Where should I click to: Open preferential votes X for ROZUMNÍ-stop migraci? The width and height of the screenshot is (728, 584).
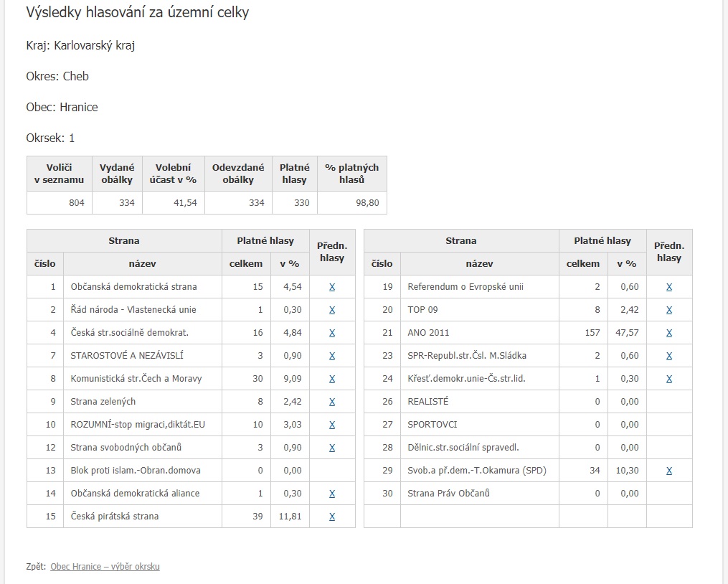click(x=332, y=425)
